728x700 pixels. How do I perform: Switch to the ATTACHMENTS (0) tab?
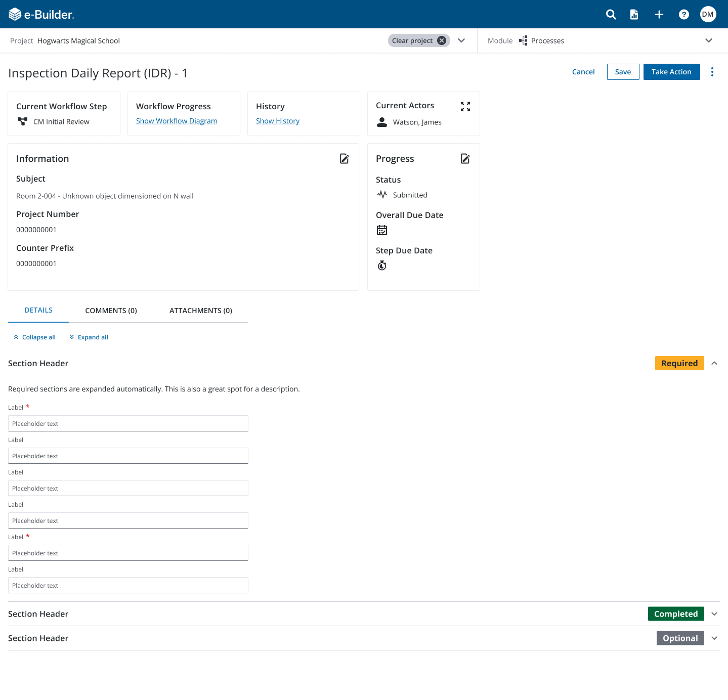click(x=201, y=311)
